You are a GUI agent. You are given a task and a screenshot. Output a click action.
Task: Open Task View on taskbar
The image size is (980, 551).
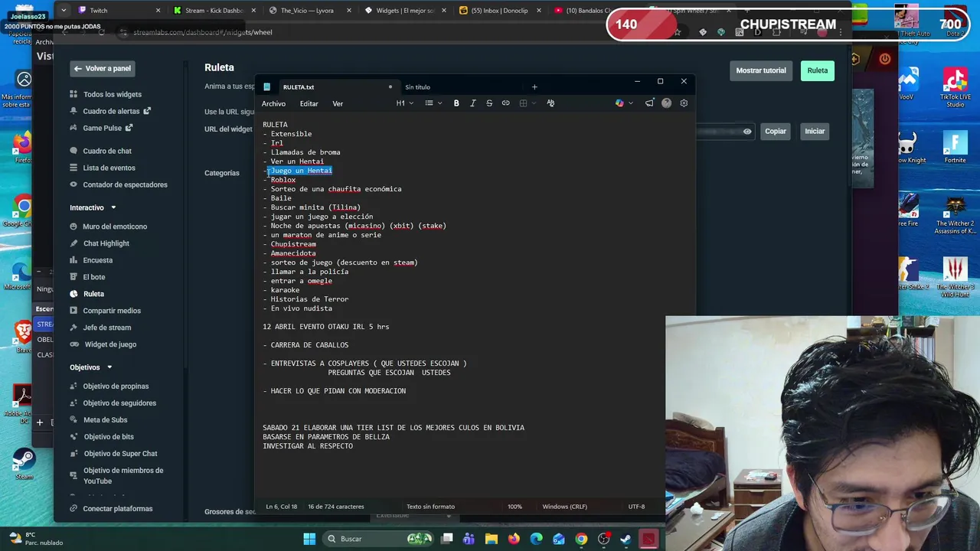click(447, 539)
